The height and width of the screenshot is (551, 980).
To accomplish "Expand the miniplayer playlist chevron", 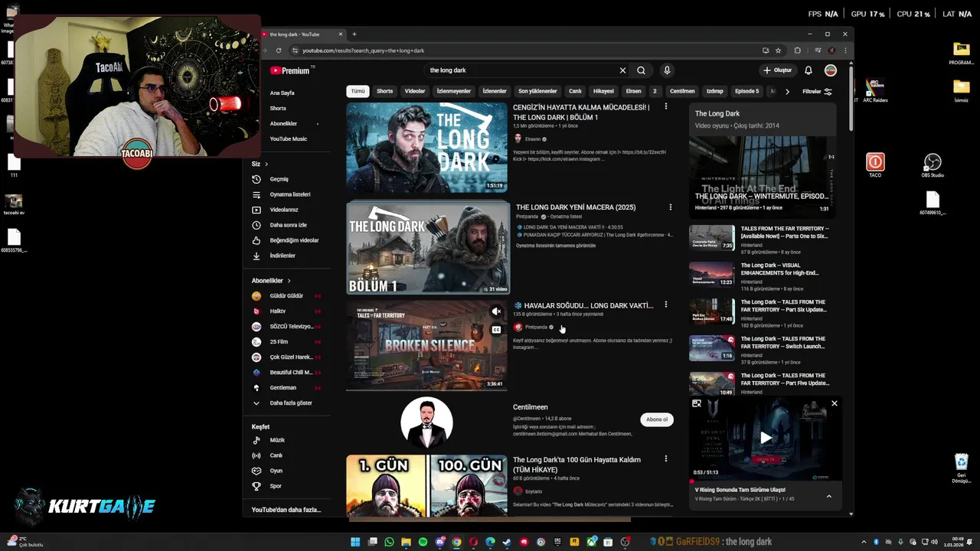I will (828, 496).
